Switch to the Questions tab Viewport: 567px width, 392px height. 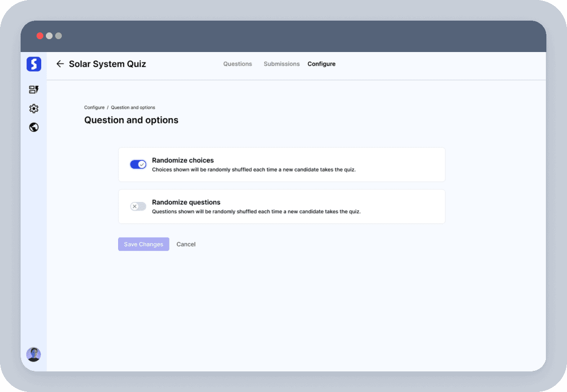click(x=238, y=64)
